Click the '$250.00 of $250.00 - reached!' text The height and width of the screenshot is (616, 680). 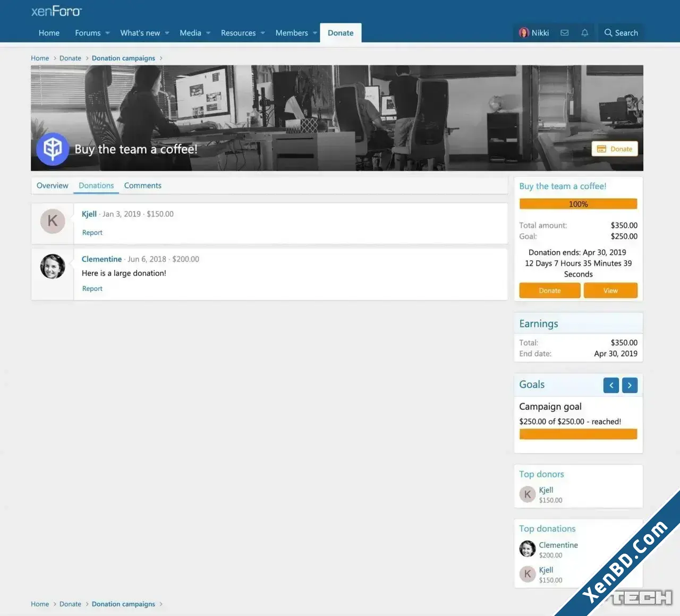click(x=570, y=422)
